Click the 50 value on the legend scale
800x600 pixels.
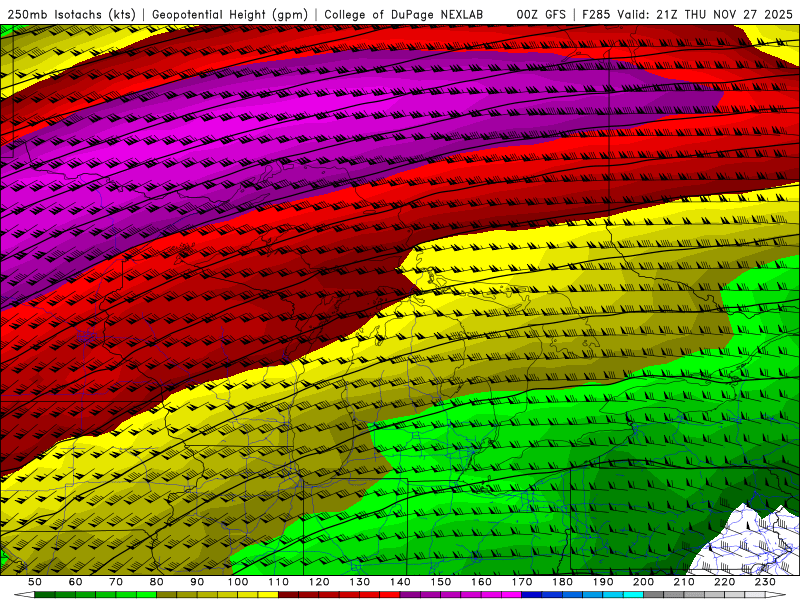pos(35,582)
